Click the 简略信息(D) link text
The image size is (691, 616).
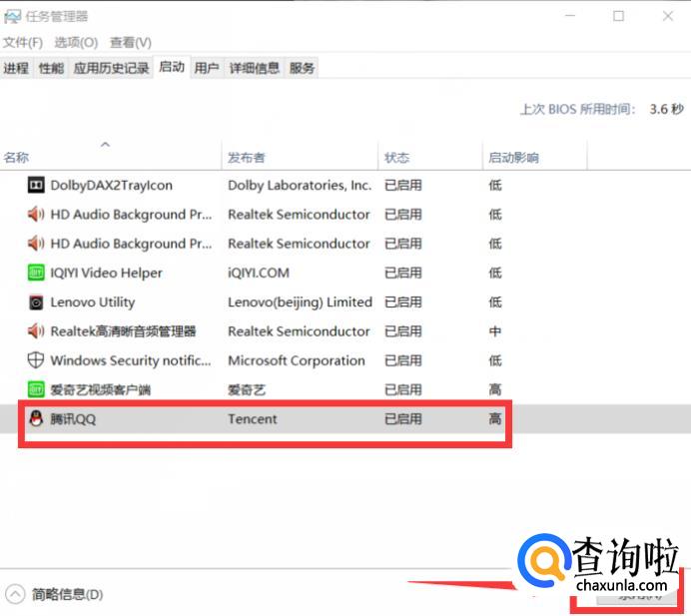[68, 594]
